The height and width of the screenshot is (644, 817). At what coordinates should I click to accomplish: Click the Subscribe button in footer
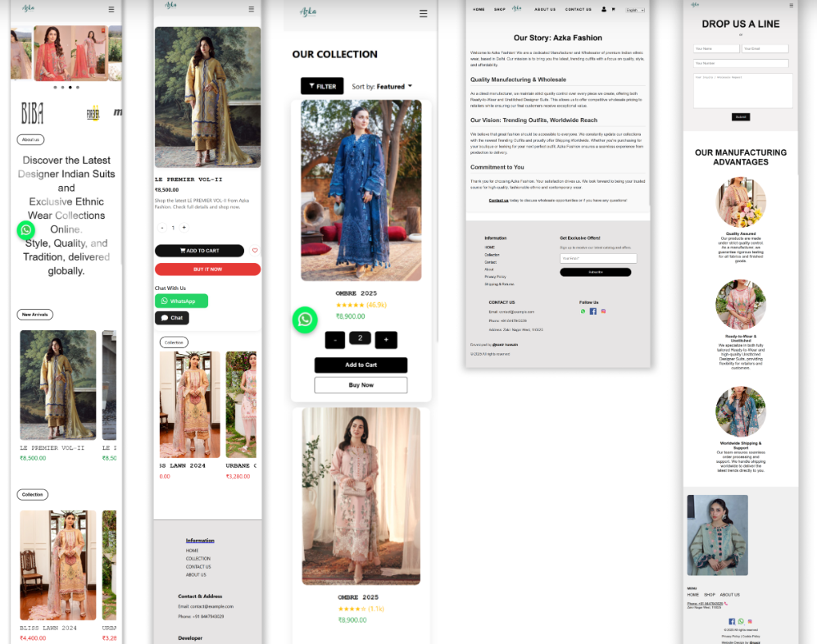pos(595,272)
